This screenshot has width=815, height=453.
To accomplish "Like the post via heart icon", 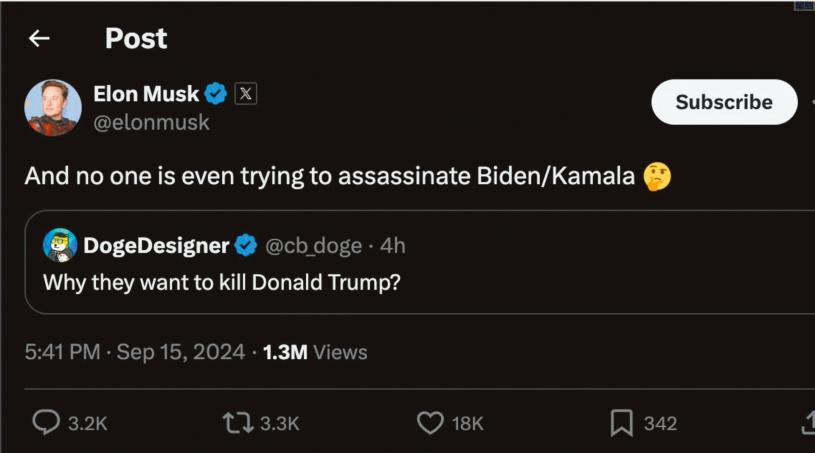I will (x=430, y=424).
